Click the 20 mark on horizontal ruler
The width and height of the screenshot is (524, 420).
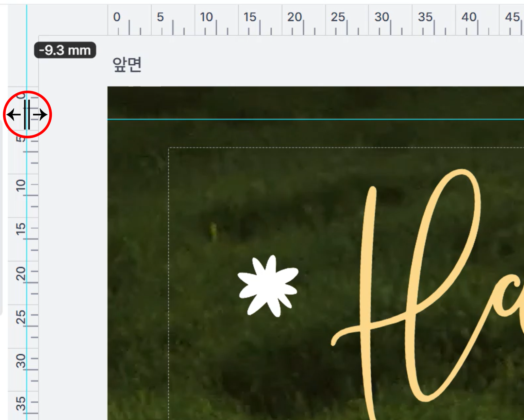(x=294, y=17)
